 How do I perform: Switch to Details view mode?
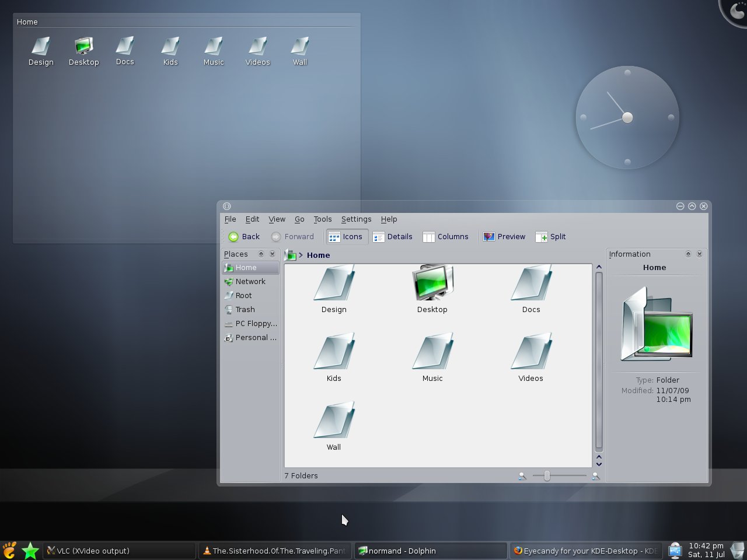(x=393, y=237)
